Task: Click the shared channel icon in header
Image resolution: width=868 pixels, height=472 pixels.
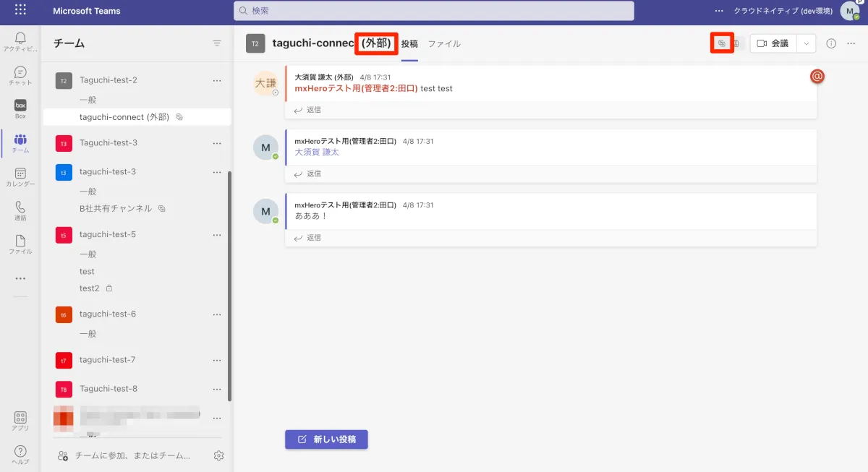Action: click(x=721, y=43)
